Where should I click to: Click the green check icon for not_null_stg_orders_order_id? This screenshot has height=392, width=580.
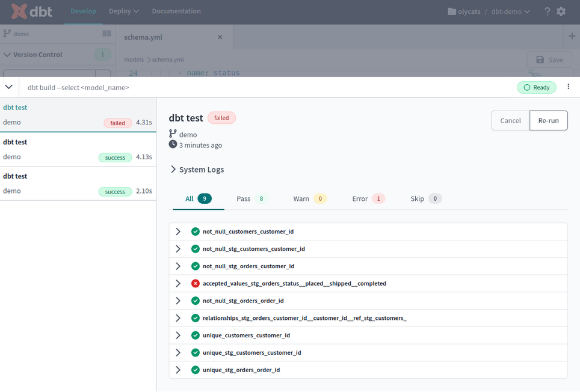[x=196, y=301]
